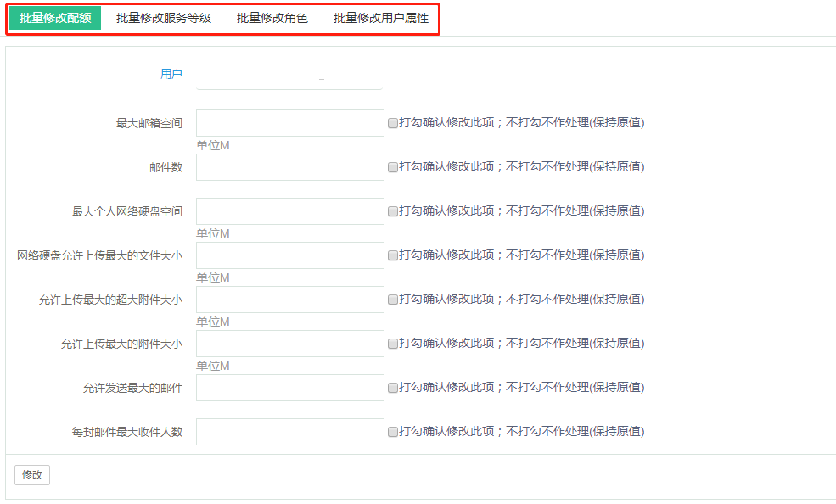Click the 网络硬盘允许上传最大的文件大小 input

(x=290, y=255)
